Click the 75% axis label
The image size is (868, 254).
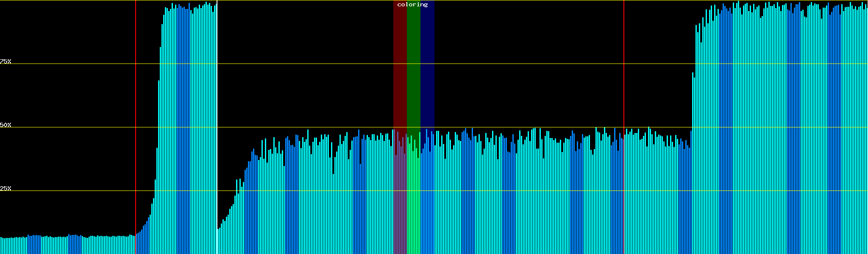(x=6, y=61)
